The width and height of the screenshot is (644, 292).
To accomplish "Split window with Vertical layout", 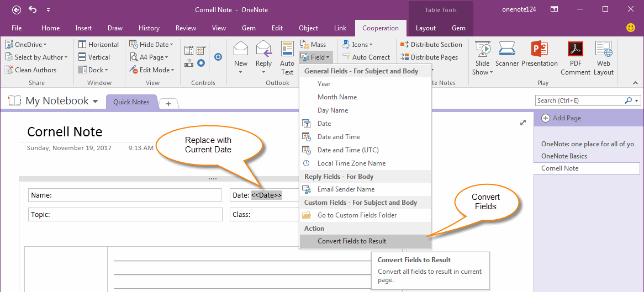I will (94, 57).
